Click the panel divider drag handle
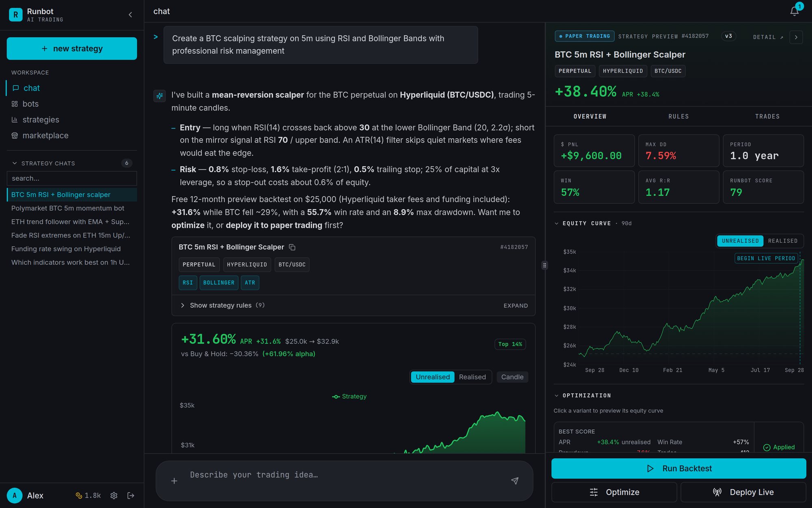 coord(544,265)
